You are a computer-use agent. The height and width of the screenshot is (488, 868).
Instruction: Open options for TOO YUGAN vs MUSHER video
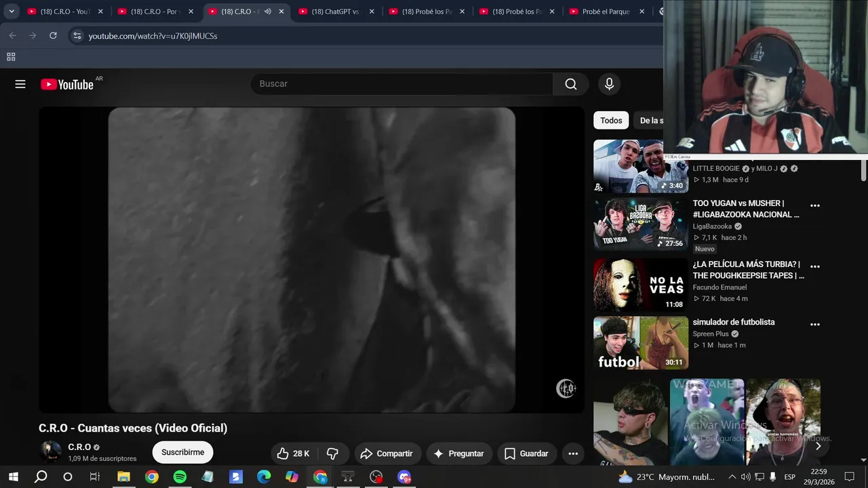815,205
